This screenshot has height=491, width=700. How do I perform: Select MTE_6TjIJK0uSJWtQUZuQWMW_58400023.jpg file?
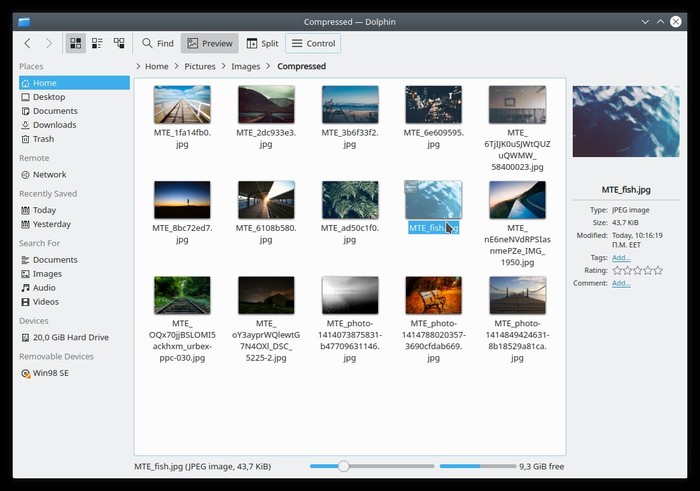coord(517,104)
